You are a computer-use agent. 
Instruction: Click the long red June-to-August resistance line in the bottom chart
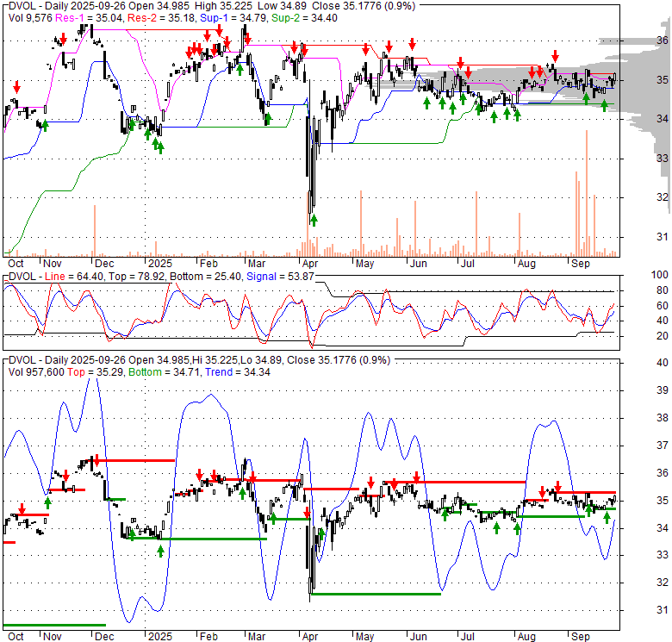pyautogui.click(x=454, y=482)
